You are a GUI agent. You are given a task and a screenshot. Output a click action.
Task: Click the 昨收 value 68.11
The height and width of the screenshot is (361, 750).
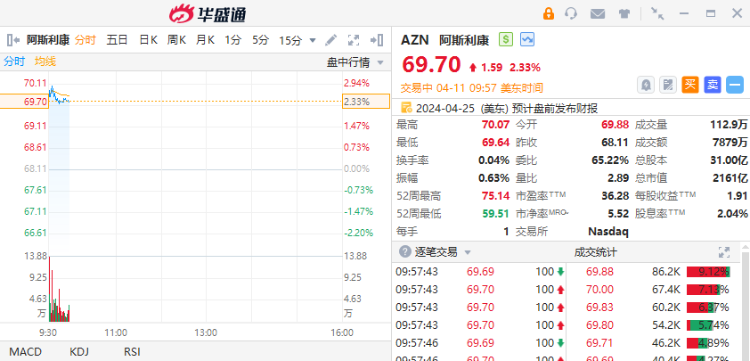pos(615,142)
